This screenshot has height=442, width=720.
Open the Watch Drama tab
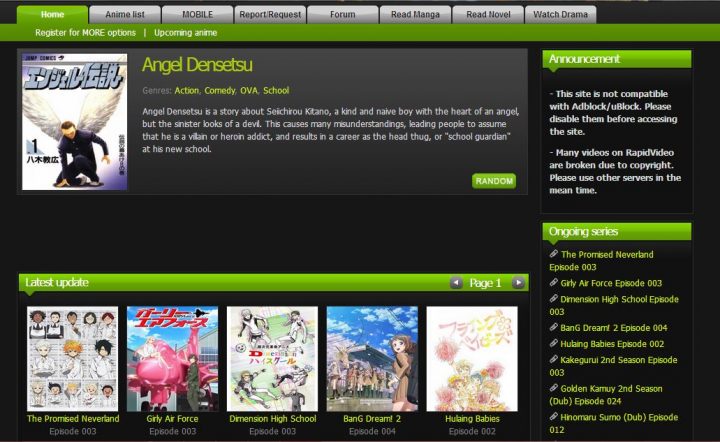561,14
